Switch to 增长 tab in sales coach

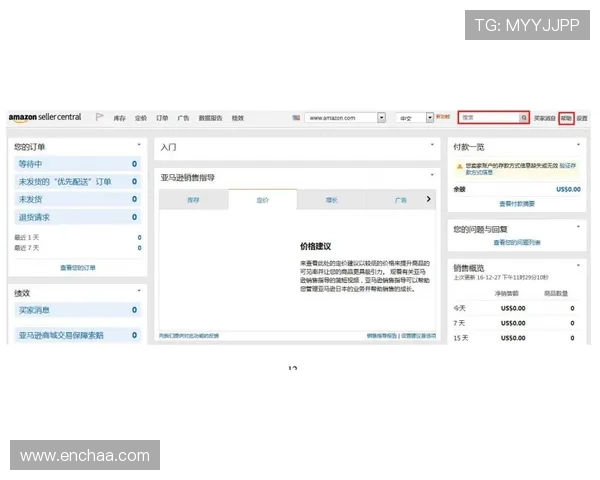(x=332, y=199)
